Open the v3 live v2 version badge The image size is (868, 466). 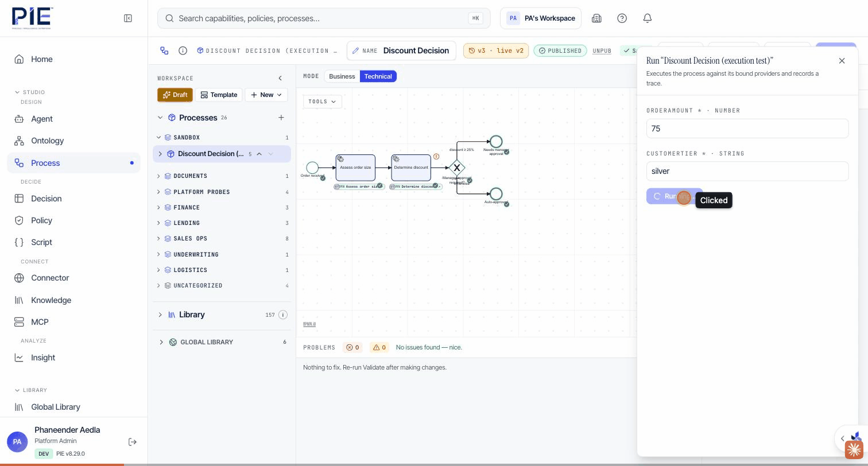(496, 51)
